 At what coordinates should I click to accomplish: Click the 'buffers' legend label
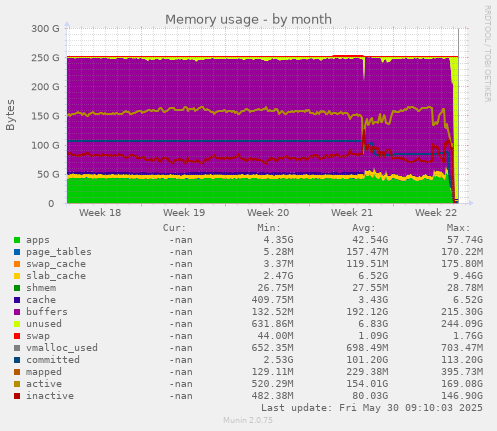47,312
